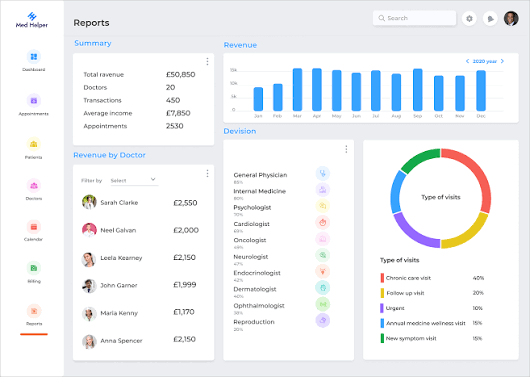Open the Calendar sidebar icon

pyautogui.click(x=34, y=227)
